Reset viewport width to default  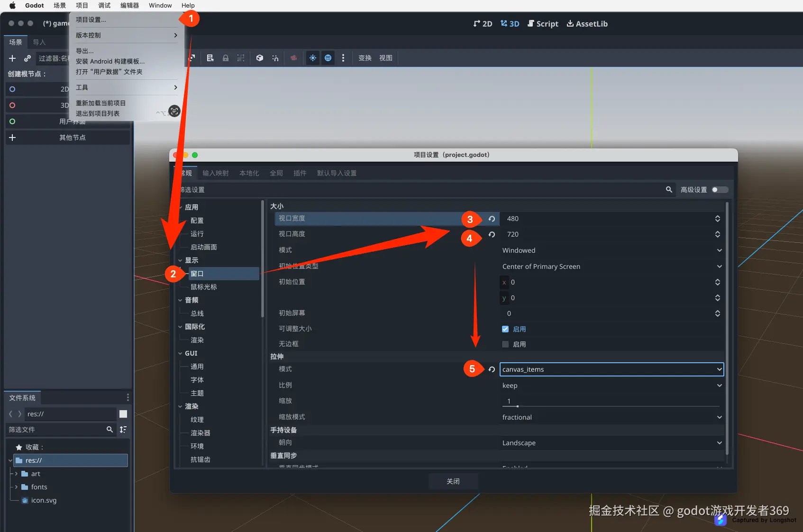[492, 219]
